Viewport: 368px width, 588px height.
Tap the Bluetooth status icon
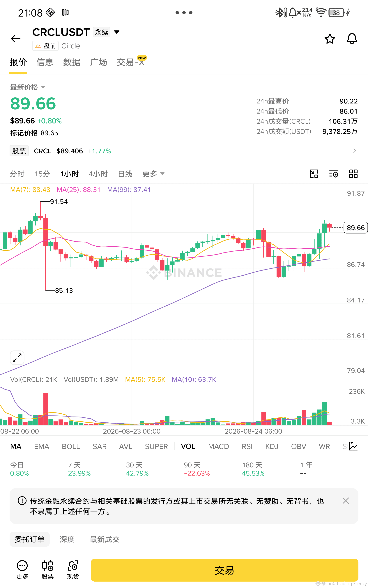click(279, 13)
